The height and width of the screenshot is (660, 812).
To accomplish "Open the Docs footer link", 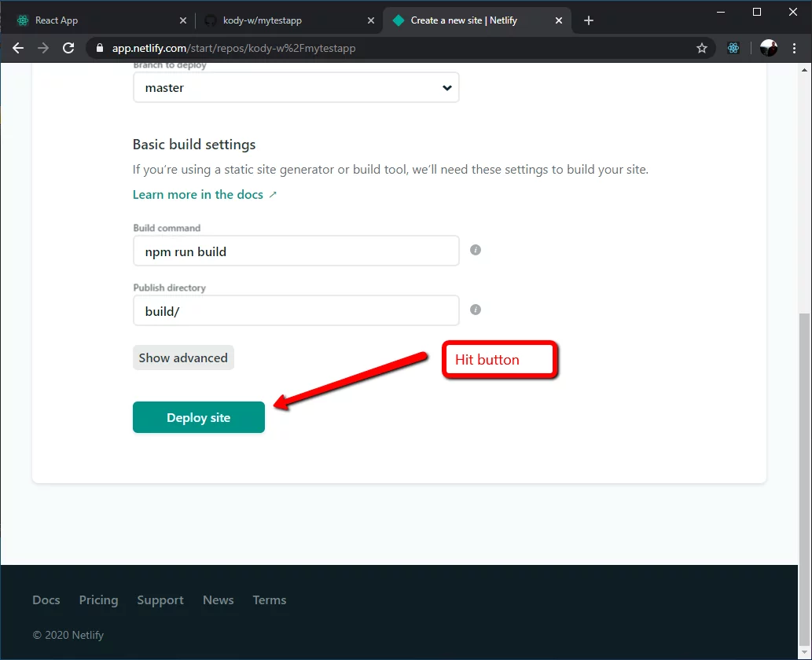I will tap(46, 600).
